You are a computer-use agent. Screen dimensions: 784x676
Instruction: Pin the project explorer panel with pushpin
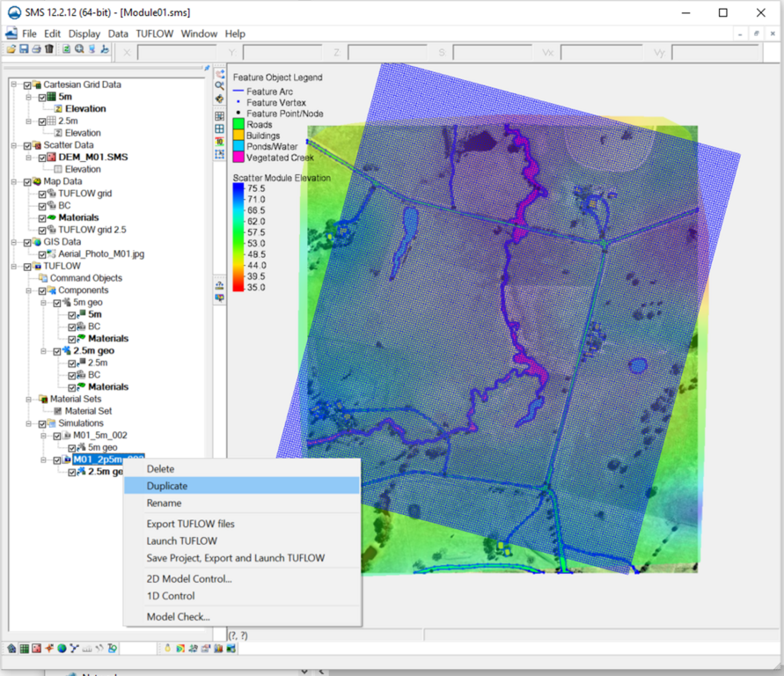pyautogui.click(x=207, y=68)
